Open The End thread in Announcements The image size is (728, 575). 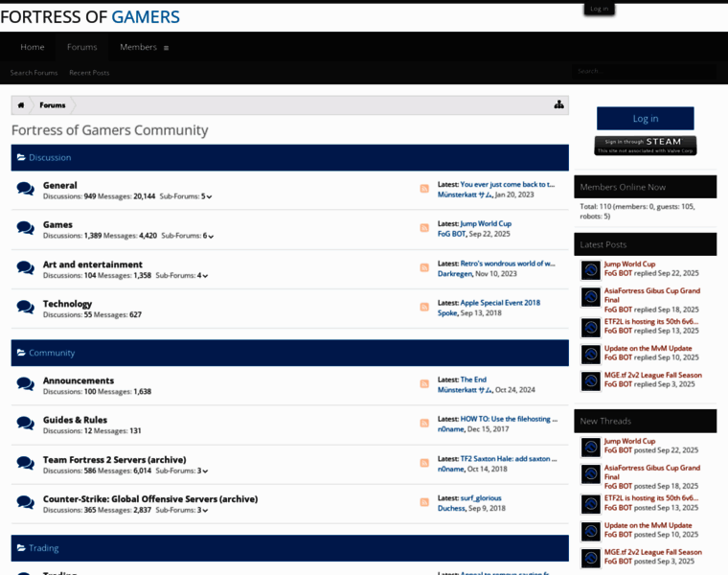coord(473,379)
